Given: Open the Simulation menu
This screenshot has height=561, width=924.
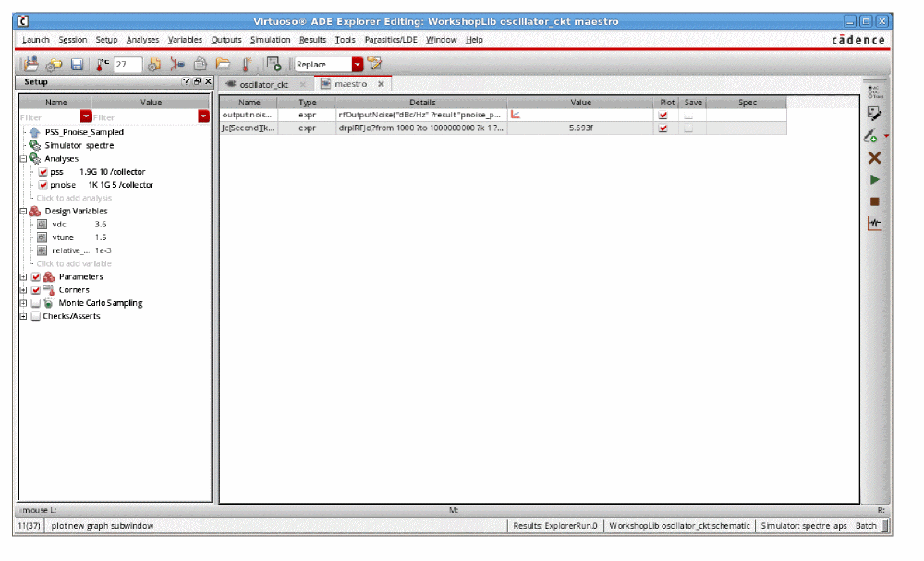Looking at the screenshot, I should 270,40.
